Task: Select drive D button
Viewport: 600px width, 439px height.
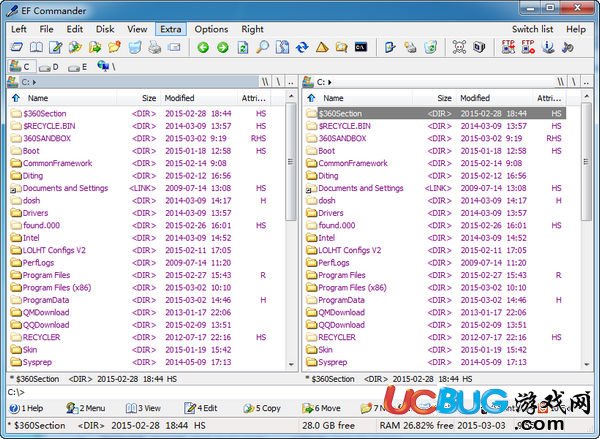Action: [x=49, y=67]
